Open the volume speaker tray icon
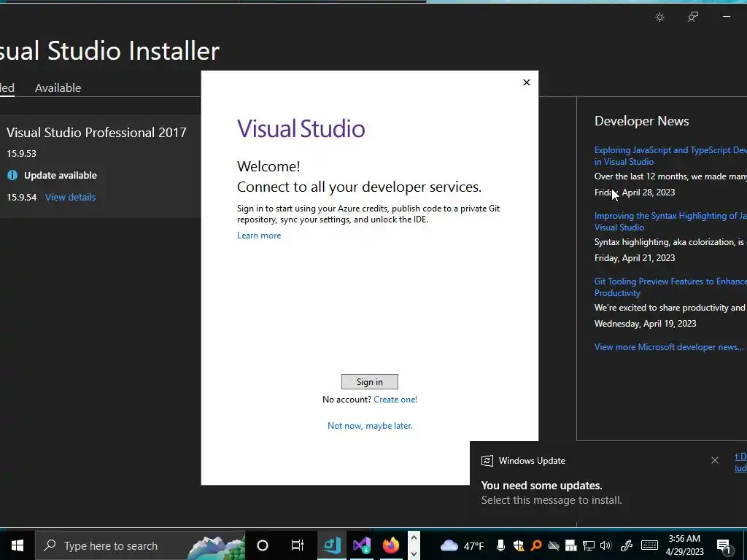747x560 pixels. pyautogui.click(x=606, y=545)
